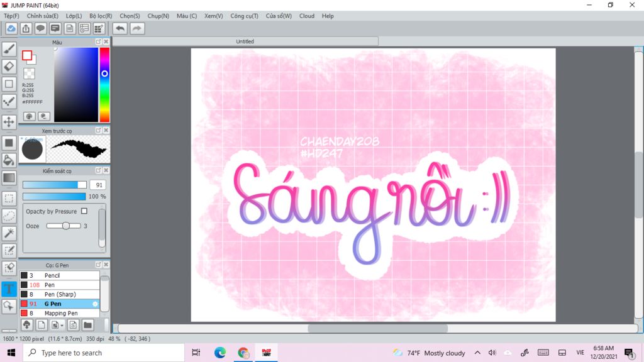Select the Select Eraser tool
The width and height of the screenshot is (644, 362).
[9, 268]
